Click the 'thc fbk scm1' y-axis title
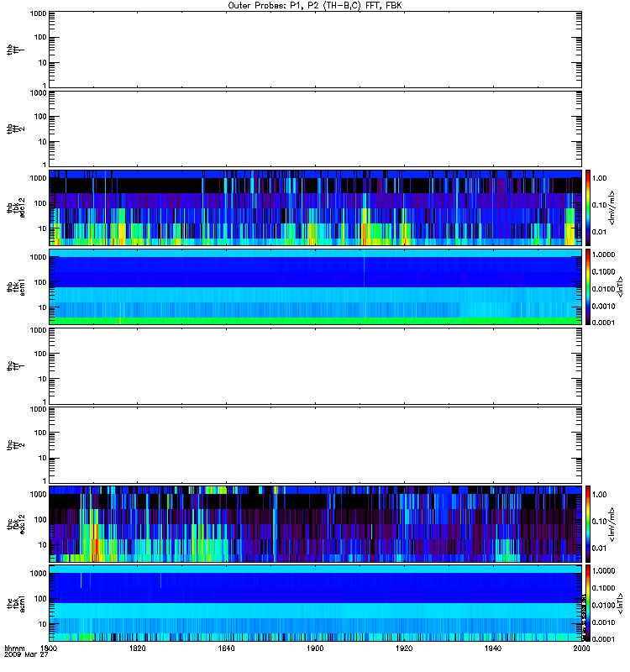This screenshot has height=672, width=630. [x=16, y=603]
